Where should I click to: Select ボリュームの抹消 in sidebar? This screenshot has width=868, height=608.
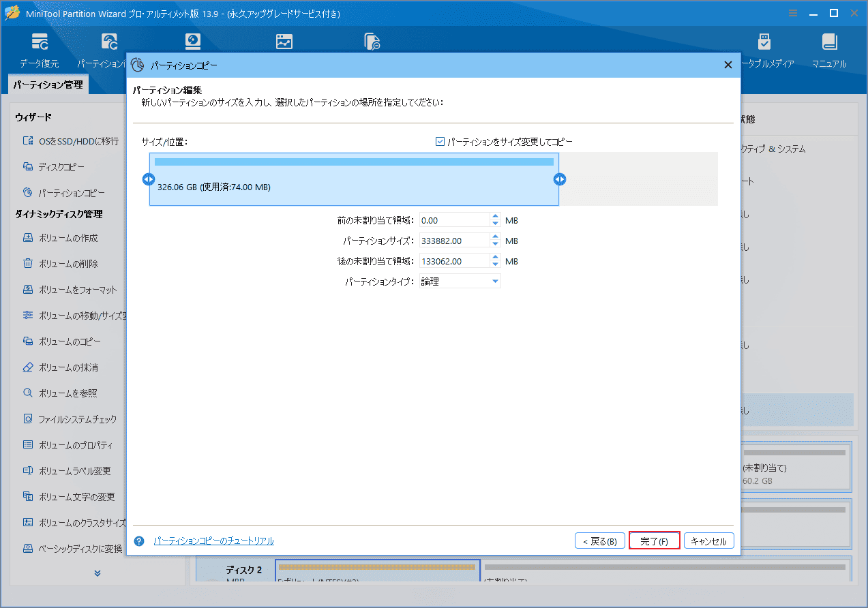(x=60, y=367)
